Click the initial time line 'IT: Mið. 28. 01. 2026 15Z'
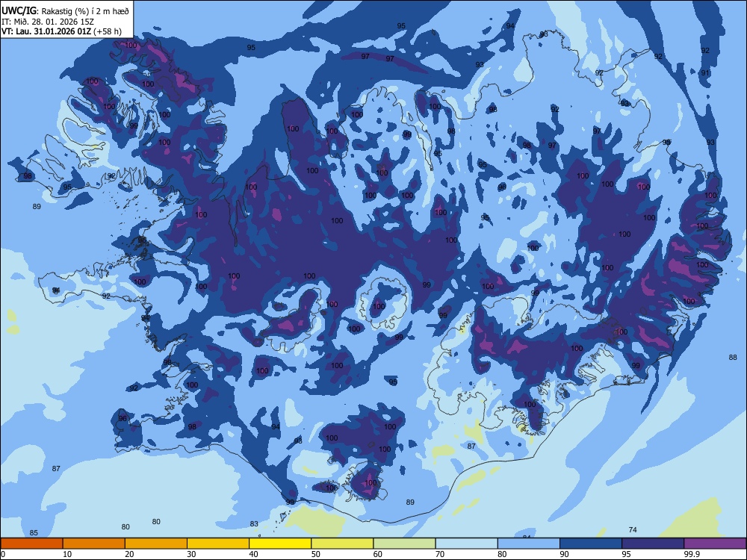This screenshot has height=560, width=747. point(48,22)
